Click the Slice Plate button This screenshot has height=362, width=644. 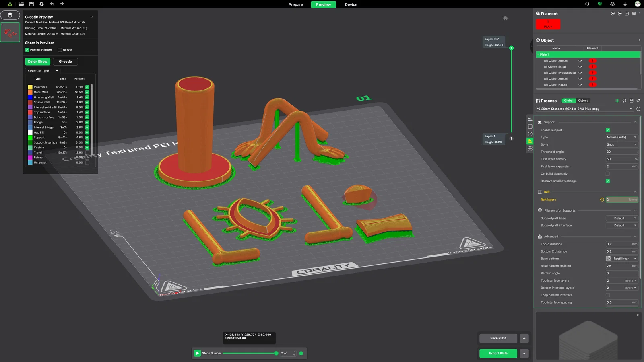498,338
